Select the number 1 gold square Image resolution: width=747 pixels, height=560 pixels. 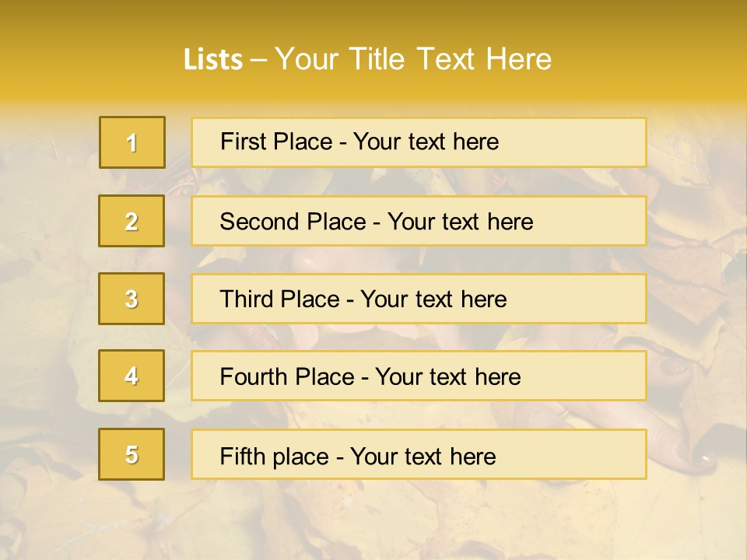(132, 142)
